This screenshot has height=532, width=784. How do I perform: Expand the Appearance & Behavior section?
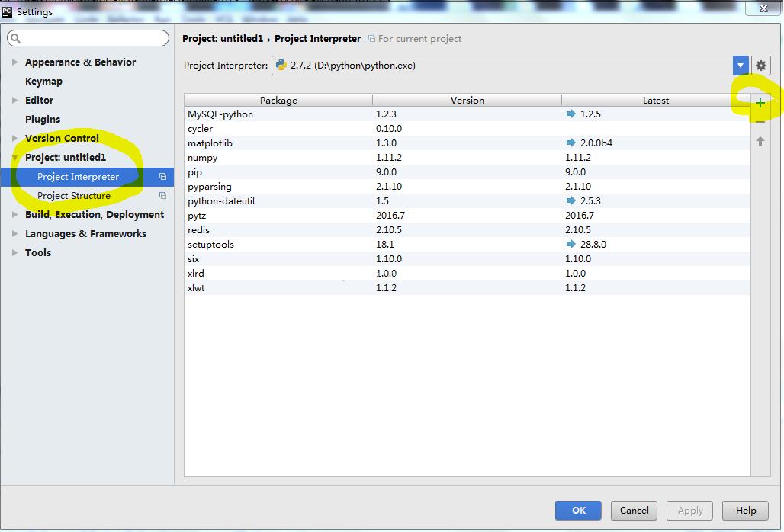pos(15,62)
